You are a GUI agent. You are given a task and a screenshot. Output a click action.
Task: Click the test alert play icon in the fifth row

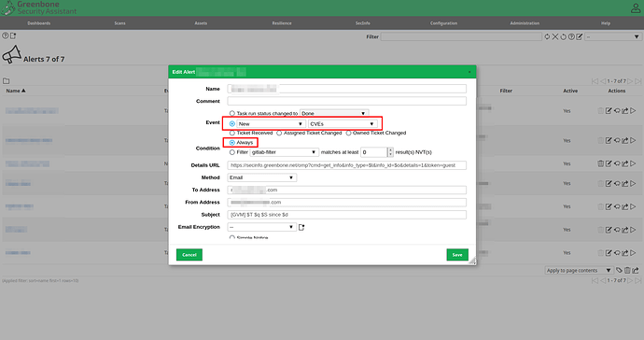[x=634, y=206]
